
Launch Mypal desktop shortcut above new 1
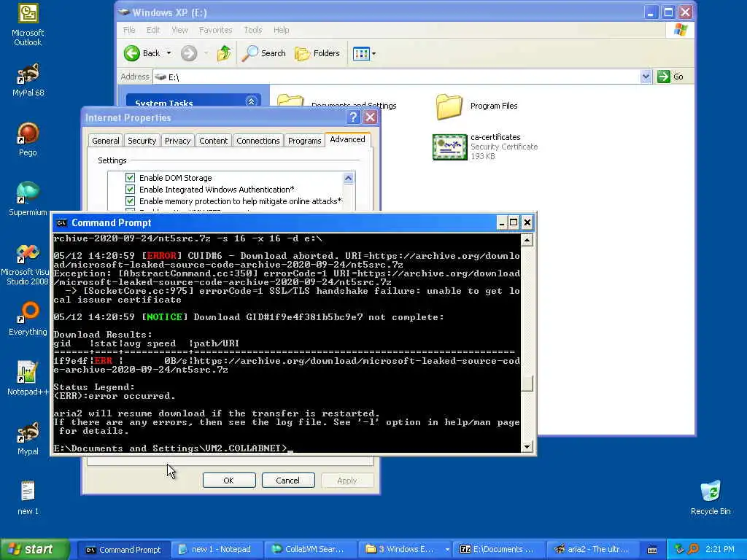pyautogui.click(x=28, y=438)
